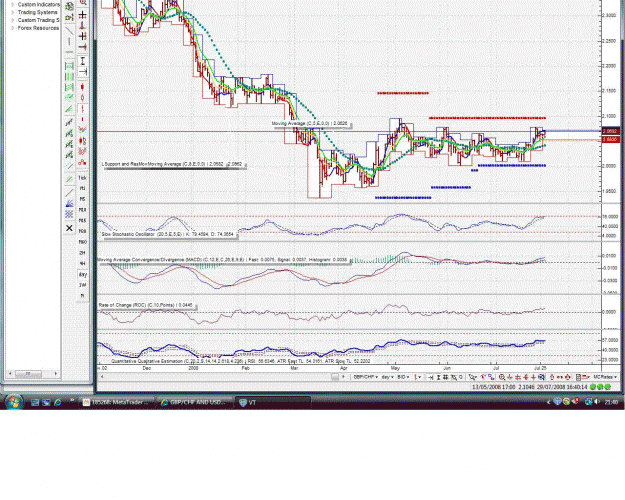
Task: Click the Slow Stochastic Oscillator label
Action: [x=168, y=235]
